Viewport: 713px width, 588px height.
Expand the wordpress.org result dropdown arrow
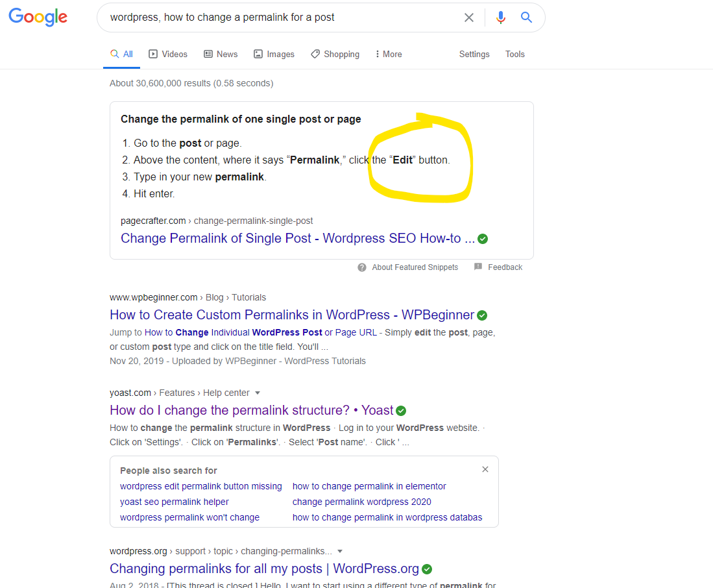pos(341,552)
